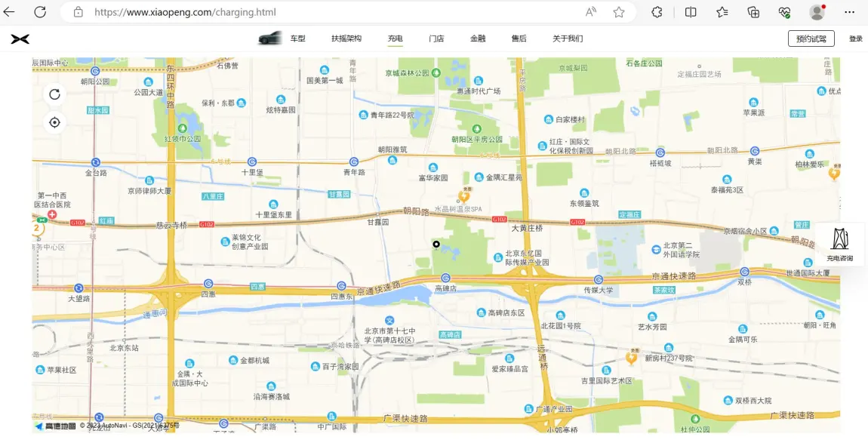
Task: Click the 双桥 metro station icon
Action: 744,271
